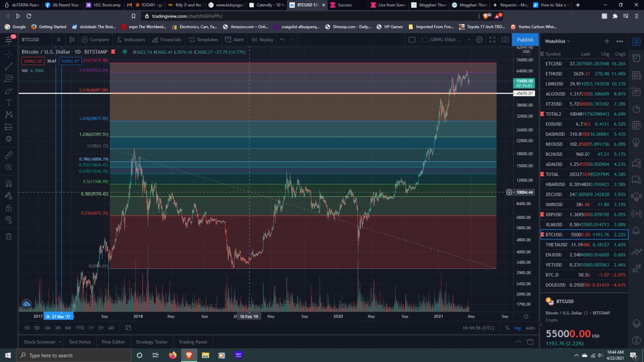
Task: Click Compare to add a symbol
Action: pos(95,40)
